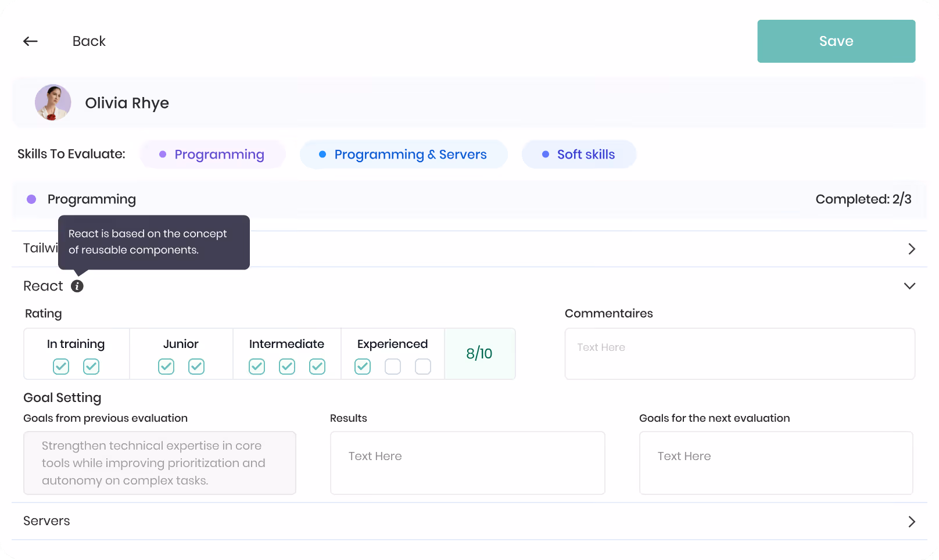Click the Results text field
Screen dimensions: 939x560
467,463
